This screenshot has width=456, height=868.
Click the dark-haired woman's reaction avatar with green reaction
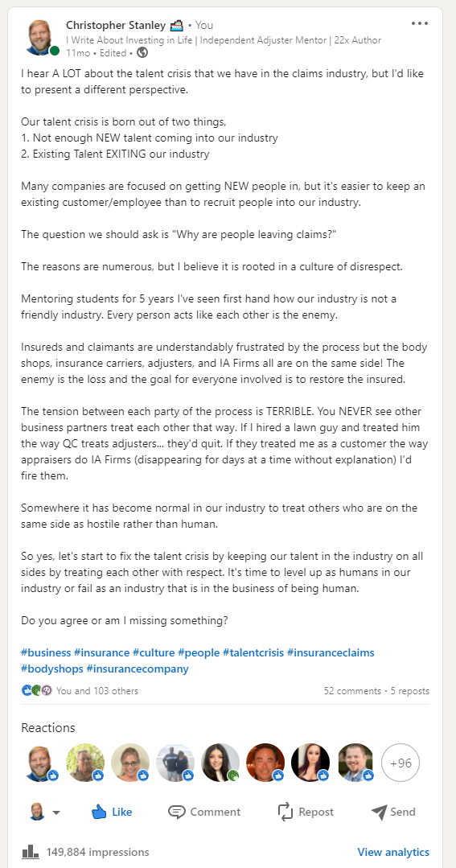pyautogui.click(x=220, y=763)
